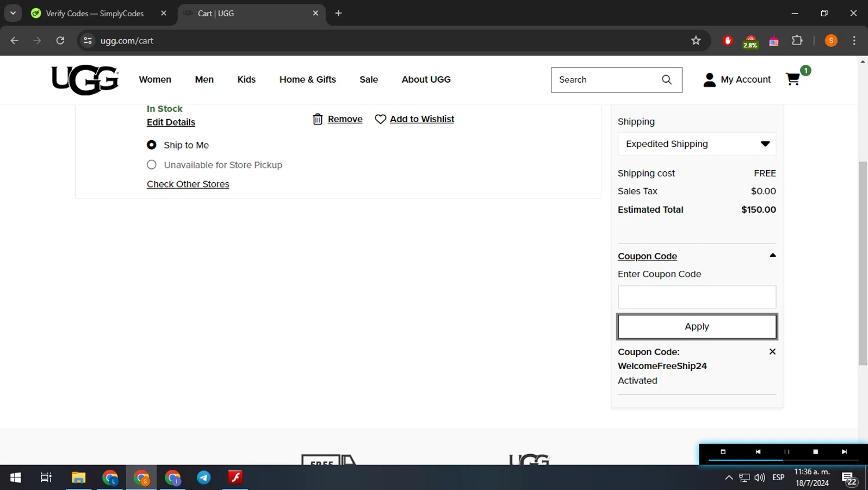Screen dimensions: 868x490
Task: Collapse the Coupon Code section arrow
Action: (x=773, y=255)
